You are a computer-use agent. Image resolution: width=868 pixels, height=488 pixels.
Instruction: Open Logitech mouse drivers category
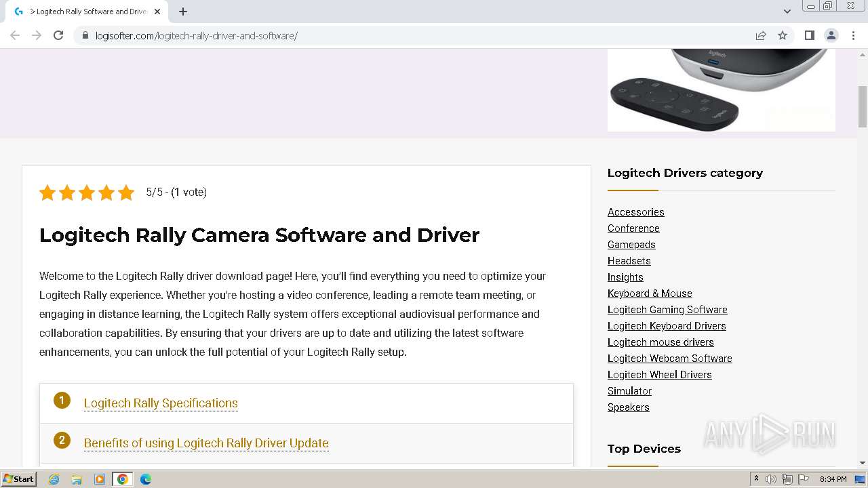(x=660, y=342)
